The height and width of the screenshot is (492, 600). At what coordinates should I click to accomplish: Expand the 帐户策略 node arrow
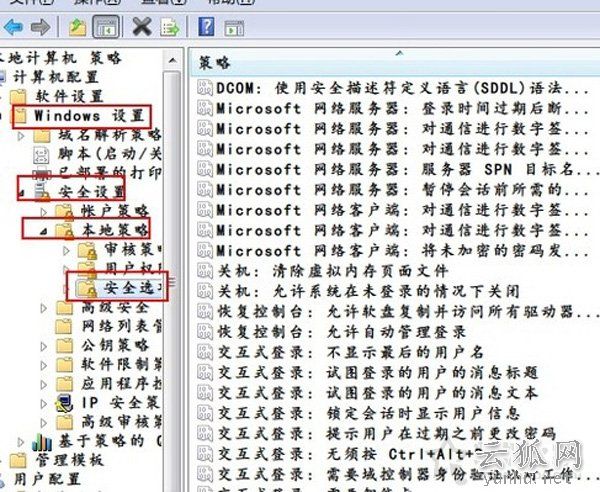[x=44, y=212]
